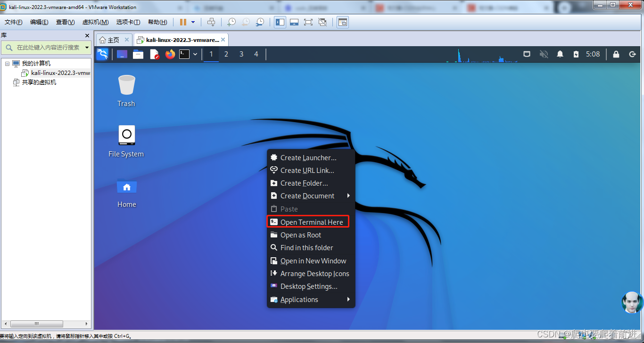This screenshot has width=644, height=343.
Task: Switch to workspace 4
Action: tap(256, 54)
